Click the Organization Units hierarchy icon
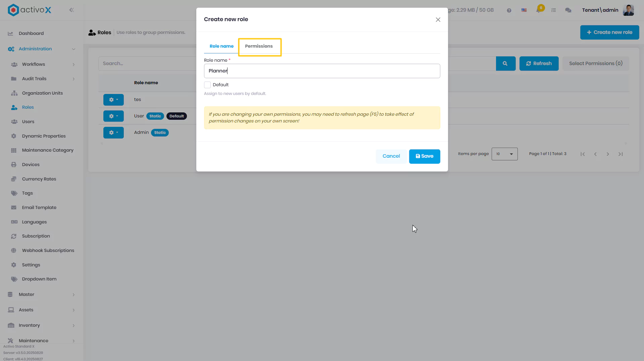Screen dimensions: 644x361 coord(14,93)
